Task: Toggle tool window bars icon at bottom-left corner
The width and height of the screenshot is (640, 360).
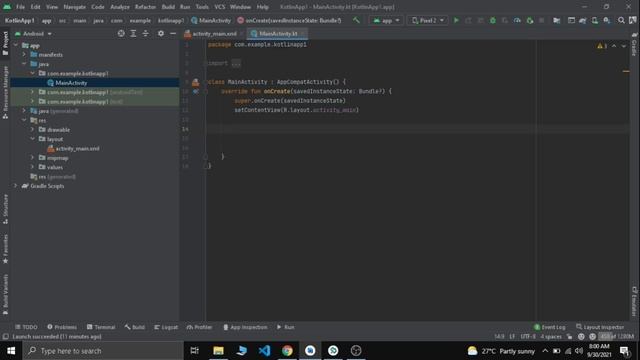Action: 5,337
